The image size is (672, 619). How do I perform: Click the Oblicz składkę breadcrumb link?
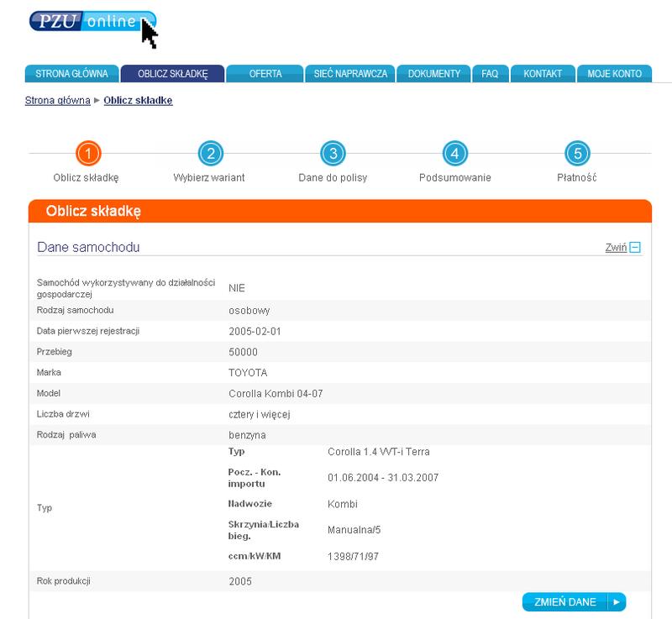139,101
